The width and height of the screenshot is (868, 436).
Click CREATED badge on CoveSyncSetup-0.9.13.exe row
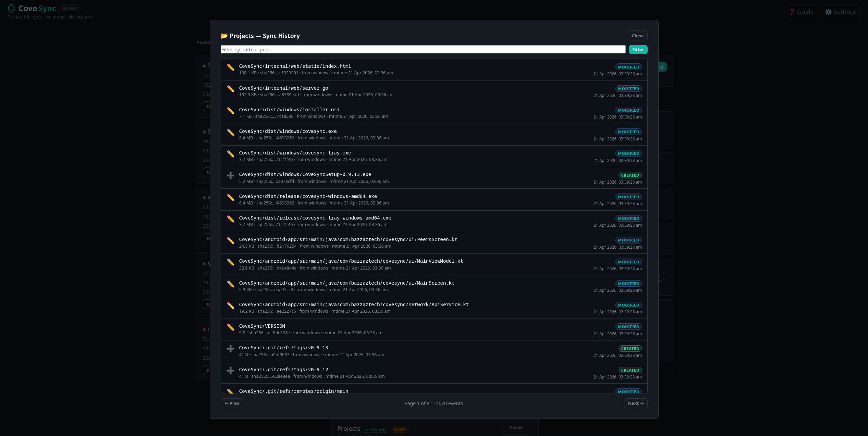(x=630, y=175)
